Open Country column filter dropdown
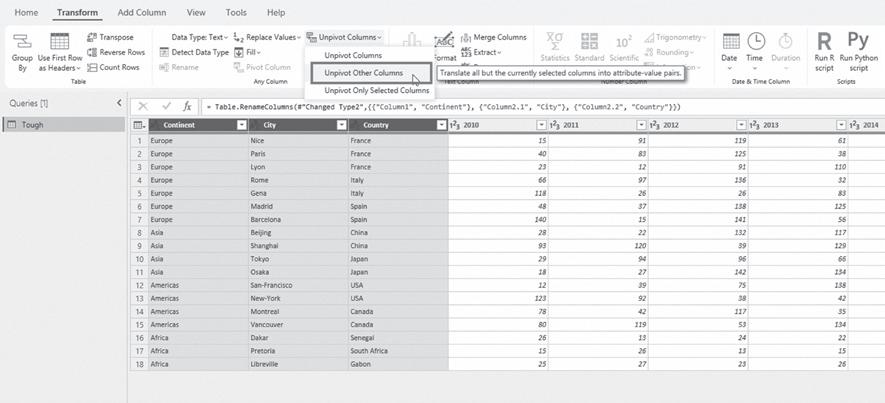The width and height of the screenshot is (885, 403). (441, 125)
